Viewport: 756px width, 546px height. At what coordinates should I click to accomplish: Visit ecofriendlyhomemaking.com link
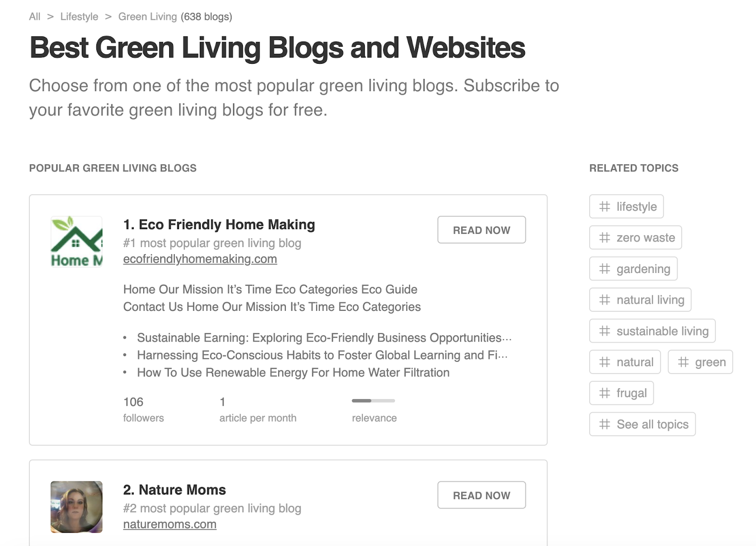pos(200,259)
